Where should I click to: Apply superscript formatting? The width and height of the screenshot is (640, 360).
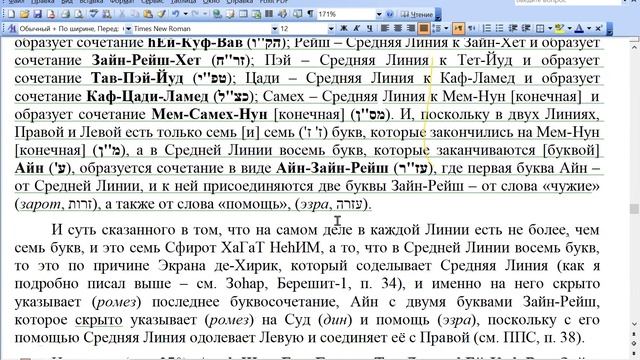(598, 28)
